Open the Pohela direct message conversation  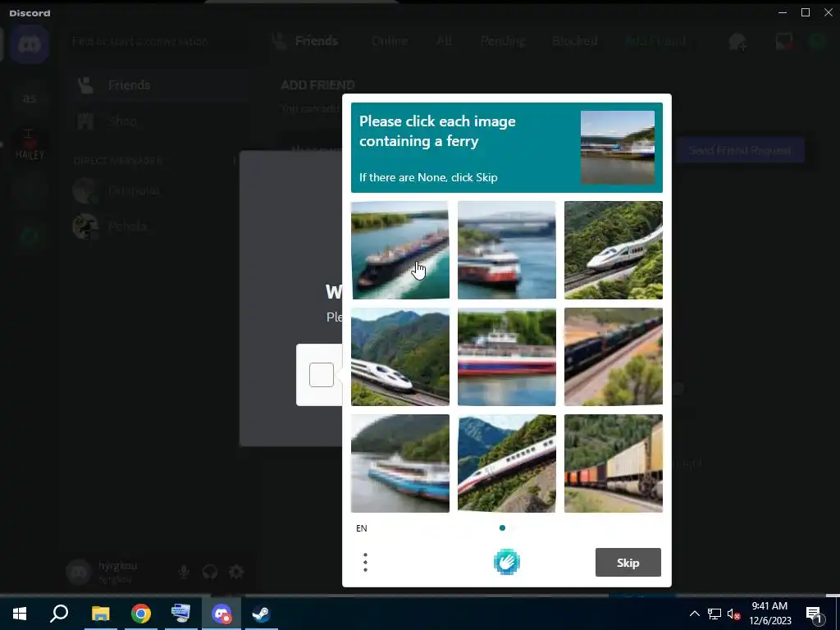[x=159, y=226]
